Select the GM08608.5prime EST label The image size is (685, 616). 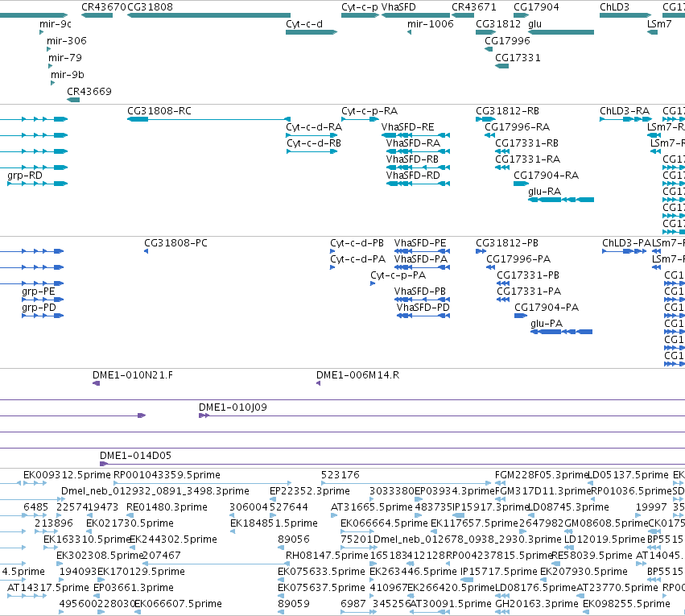(x=606, y=523)
